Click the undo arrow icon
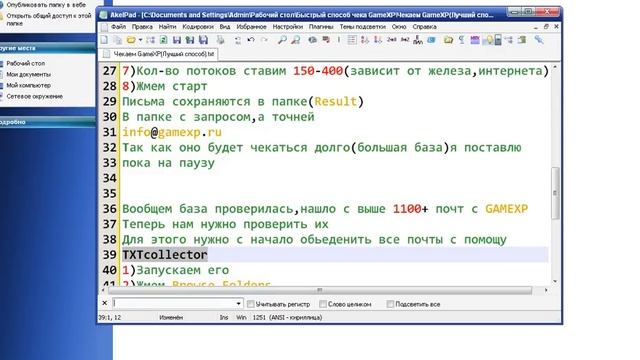Screen dimensions: 640x360 pos(251,40)
